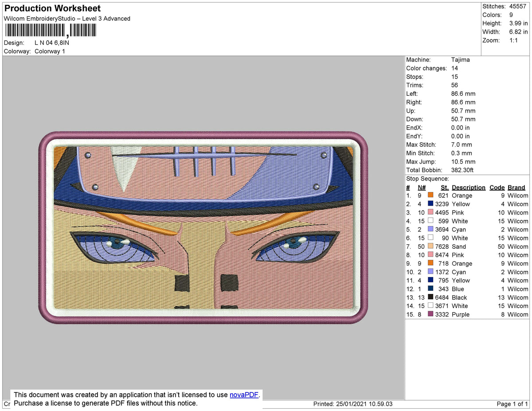Click the Brand column header
This screenshot has width=532, height=411.
[516, 188]
